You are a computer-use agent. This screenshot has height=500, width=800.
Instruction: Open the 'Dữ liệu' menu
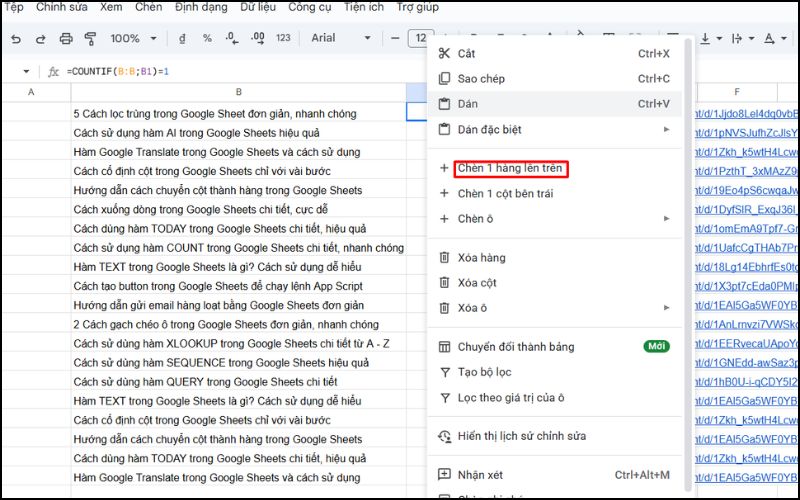coord(259,7)
